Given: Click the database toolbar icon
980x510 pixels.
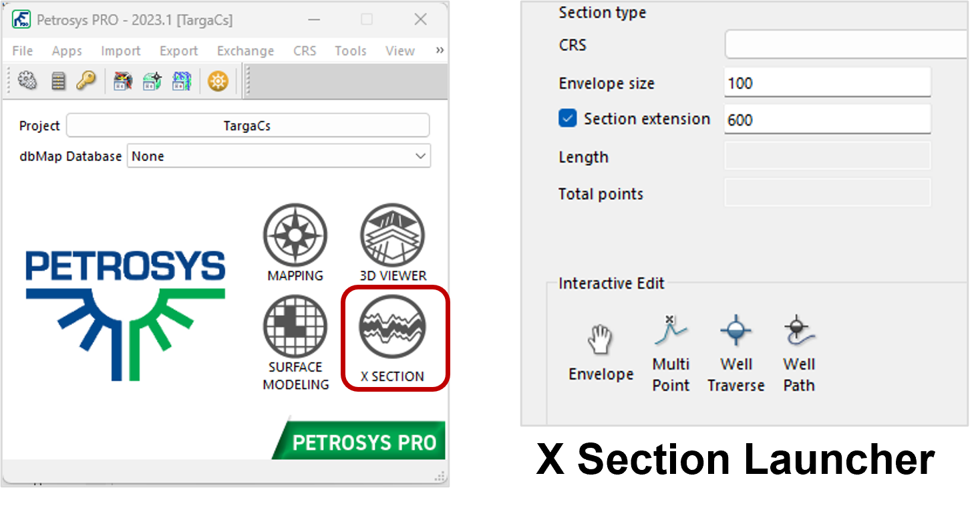Looking at the screenshot, I should point(57,80).
